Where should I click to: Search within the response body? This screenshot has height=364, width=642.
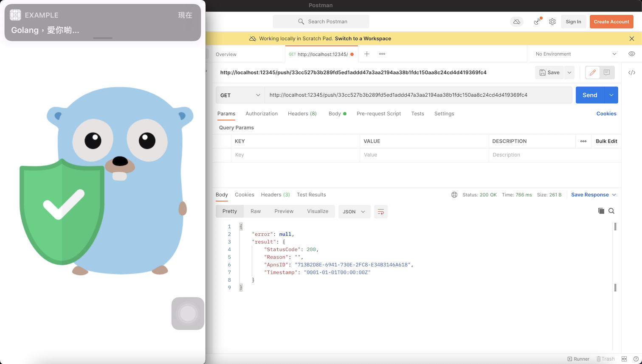(x=611, y=211)
